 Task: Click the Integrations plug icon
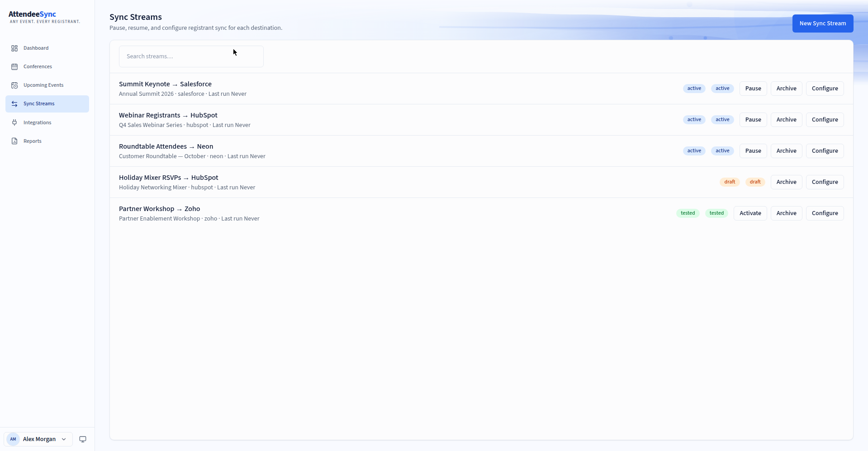pyautogui.click(x=14, y=122)
